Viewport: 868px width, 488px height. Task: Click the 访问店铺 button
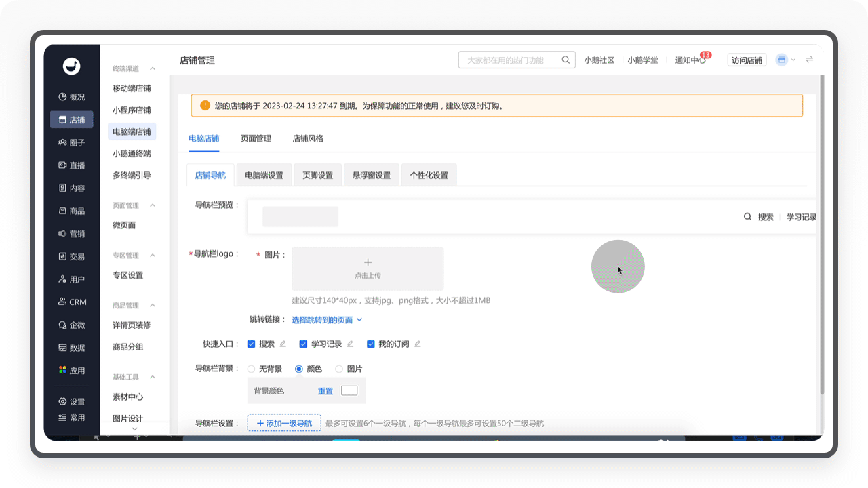tap(747, 60)
